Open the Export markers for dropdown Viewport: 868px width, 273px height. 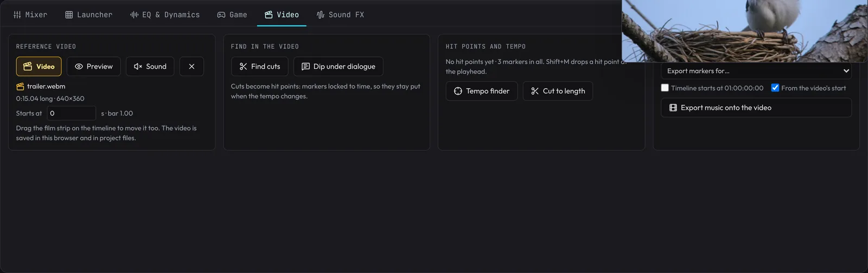pos(756,71)
